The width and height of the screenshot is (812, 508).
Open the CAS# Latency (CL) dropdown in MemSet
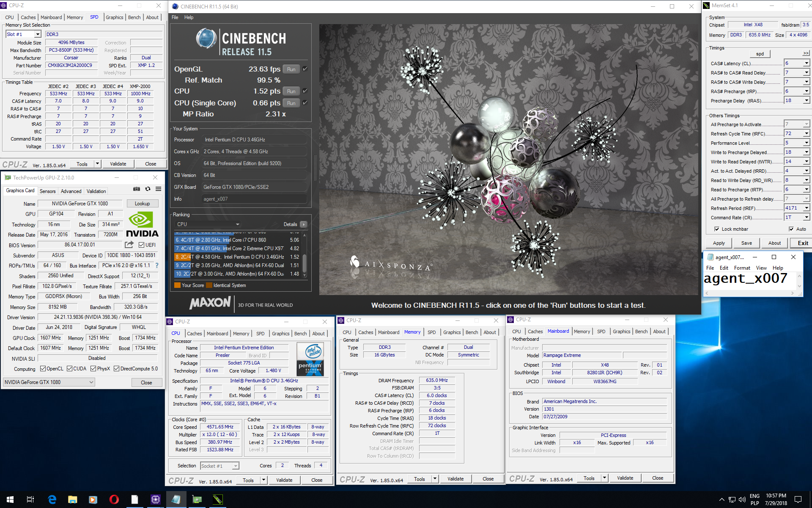[x=807, y=63]
